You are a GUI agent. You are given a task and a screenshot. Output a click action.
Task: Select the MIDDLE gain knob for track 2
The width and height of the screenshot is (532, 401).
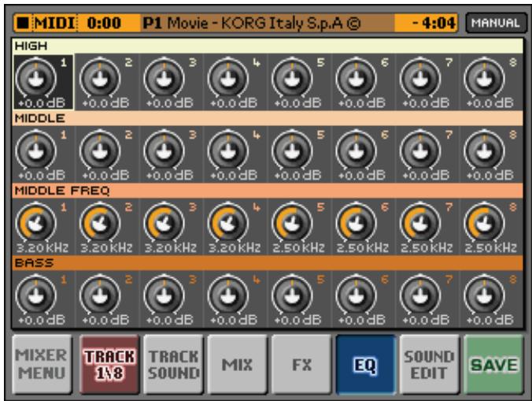coord(100,150)
